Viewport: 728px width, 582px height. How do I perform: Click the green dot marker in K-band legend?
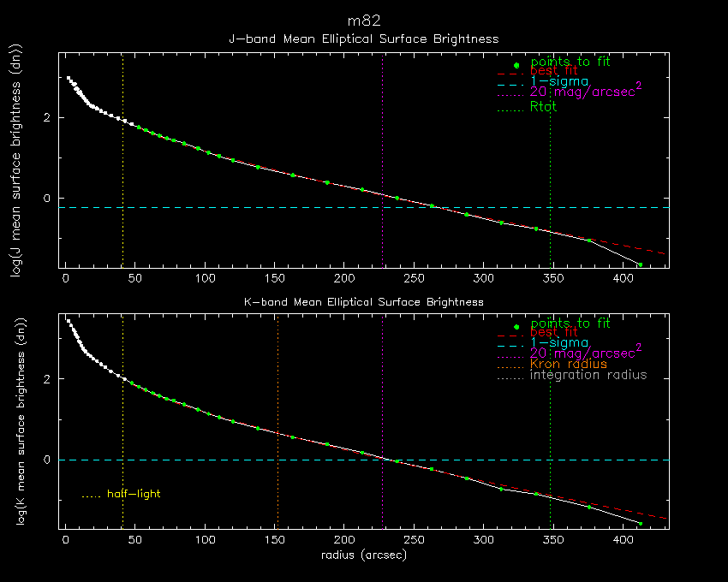click(x=516, y=326)
